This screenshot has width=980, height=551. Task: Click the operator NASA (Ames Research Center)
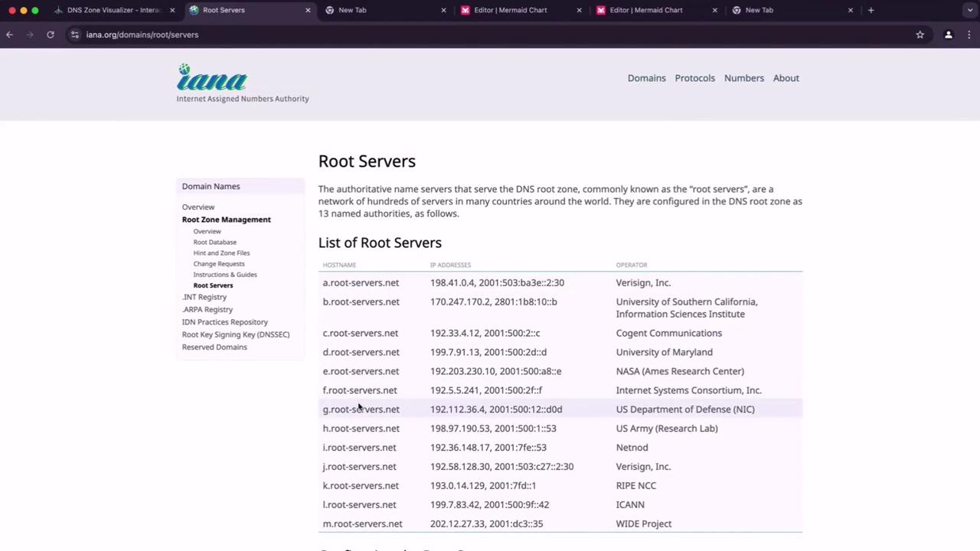[681, 372]
